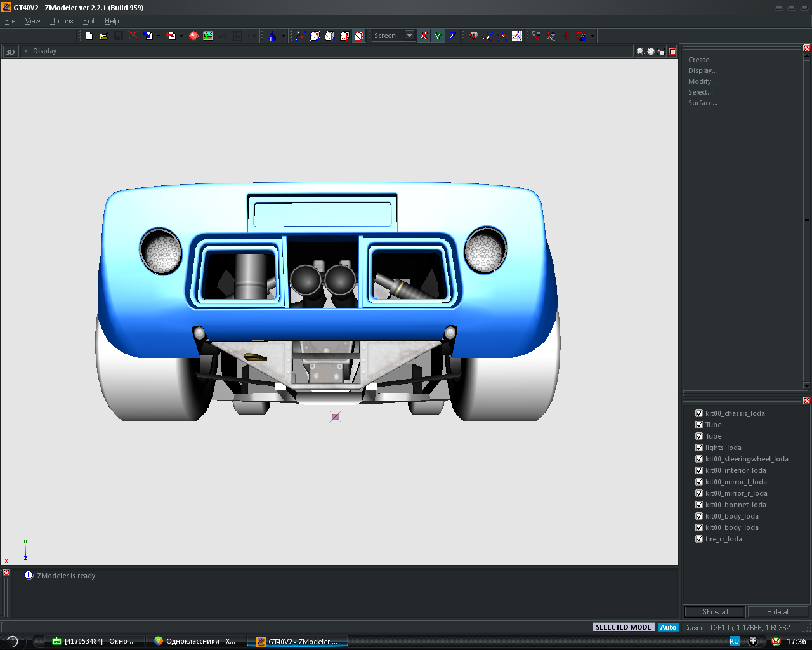Open the Textures browser icon
The width and height of the screenshot is (812, 650).
click(208, 36)
